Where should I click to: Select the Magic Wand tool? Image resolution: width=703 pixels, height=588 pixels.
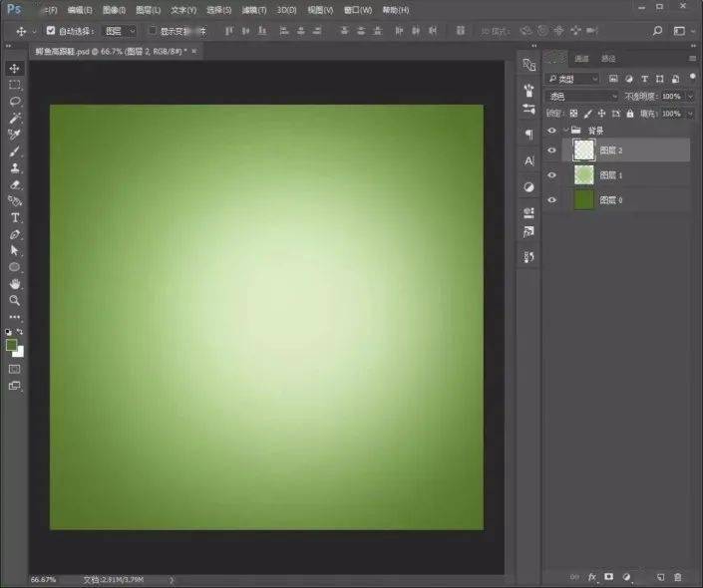coord(15,118)
